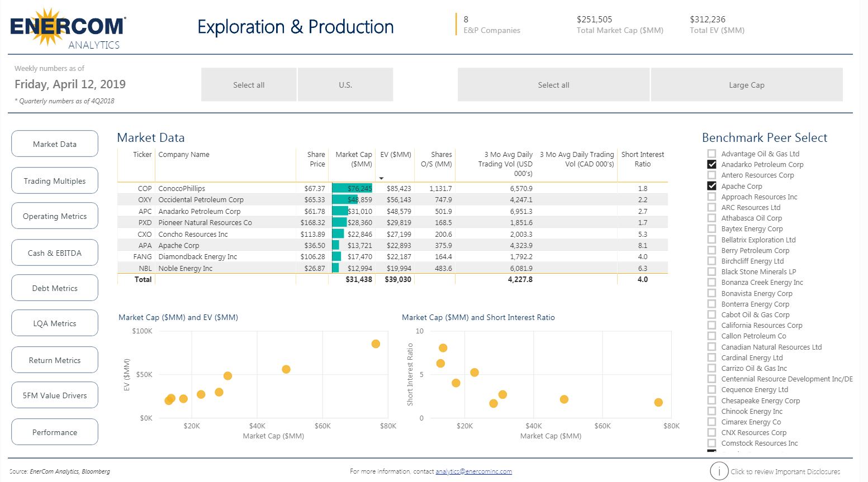This screenshot has width=868, height=482.
Task: Open the Market Data section
Action: coord(55,144)
